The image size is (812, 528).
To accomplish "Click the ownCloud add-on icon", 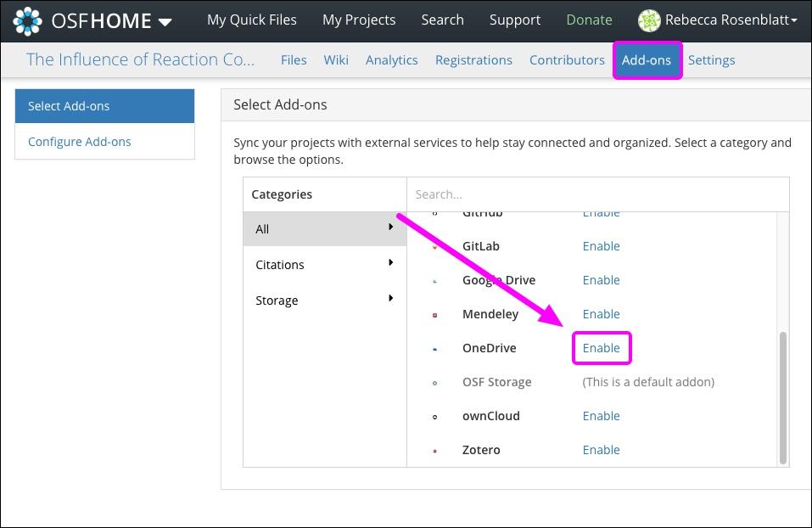I will pos(436,416).
